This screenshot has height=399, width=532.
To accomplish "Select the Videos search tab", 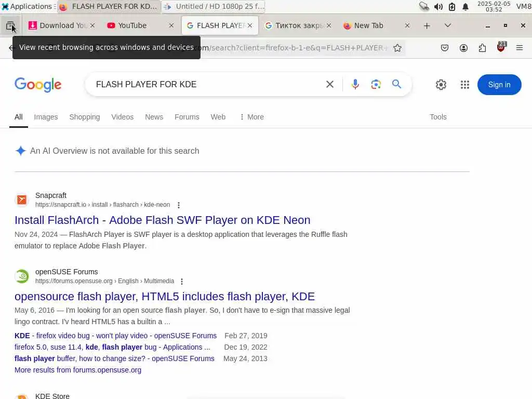I will [123, 117].
